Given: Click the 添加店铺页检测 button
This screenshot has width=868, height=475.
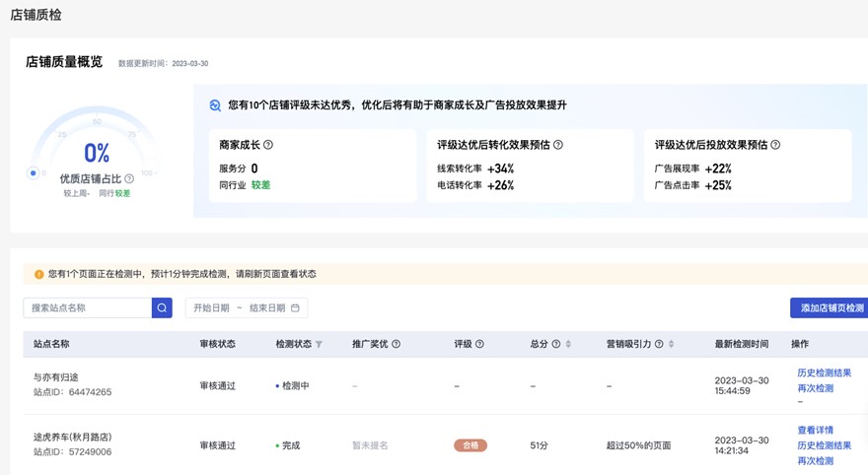Looking at the screenshot, I should 831,308.
